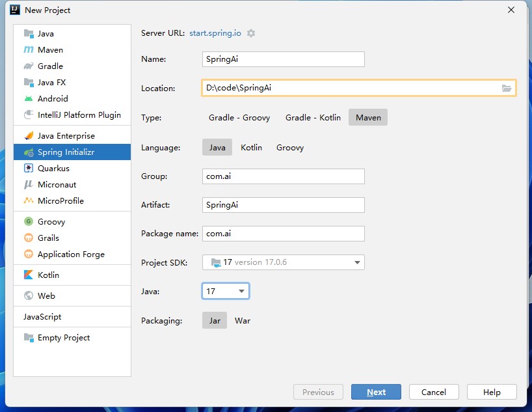Screen dimensions: 532x412
Task: Click the Quarkus icon in sidebar
Action: [x=29, y=168]
